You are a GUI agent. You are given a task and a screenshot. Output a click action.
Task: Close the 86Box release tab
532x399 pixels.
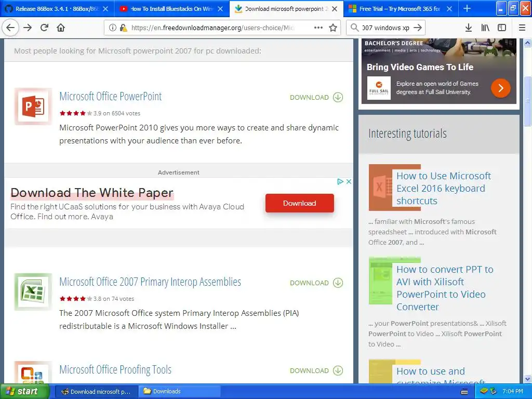click(105, 9)
